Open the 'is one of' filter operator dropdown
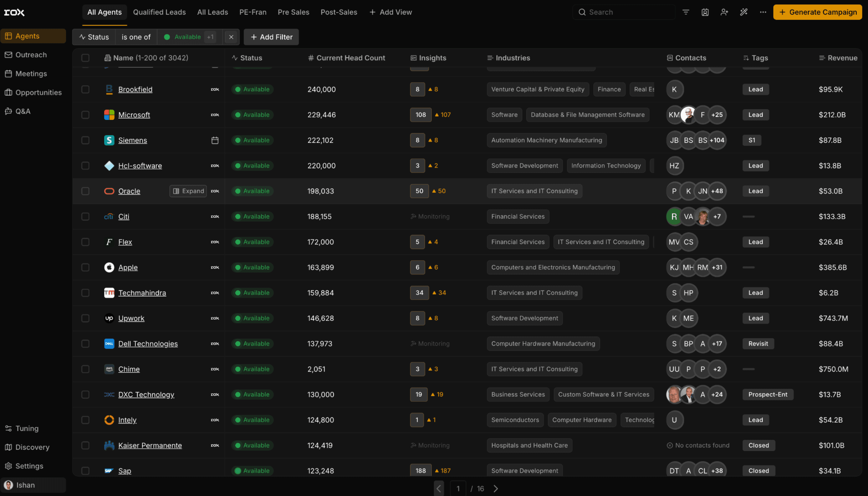This screenshot has height=496, width=868. (x=136, y=37)
